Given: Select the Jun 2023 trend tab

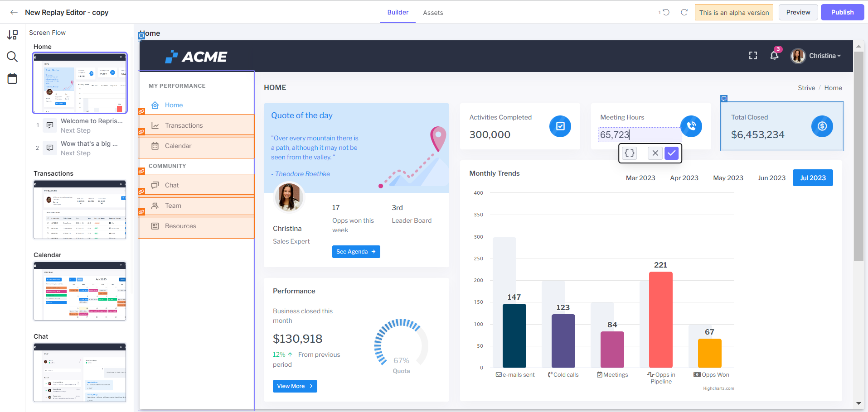Looking at the screenshot, I should pos(771,178).
